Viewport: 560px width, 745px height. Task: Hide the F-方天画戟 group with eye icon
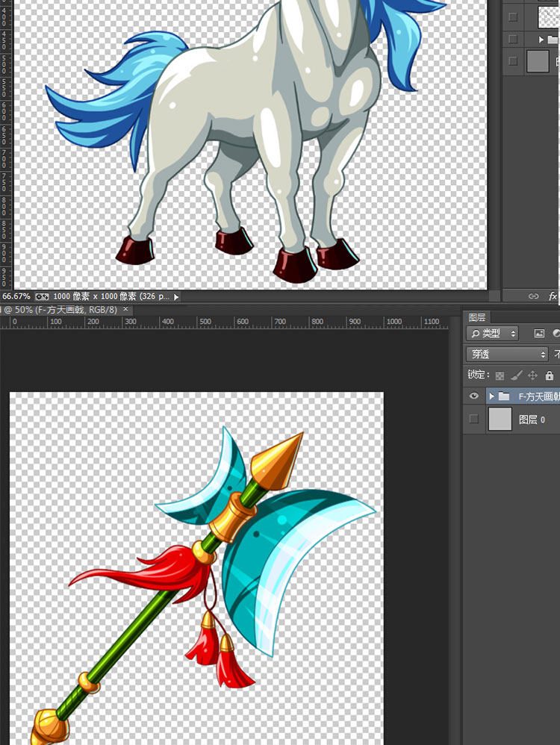[x=473, y=396]
